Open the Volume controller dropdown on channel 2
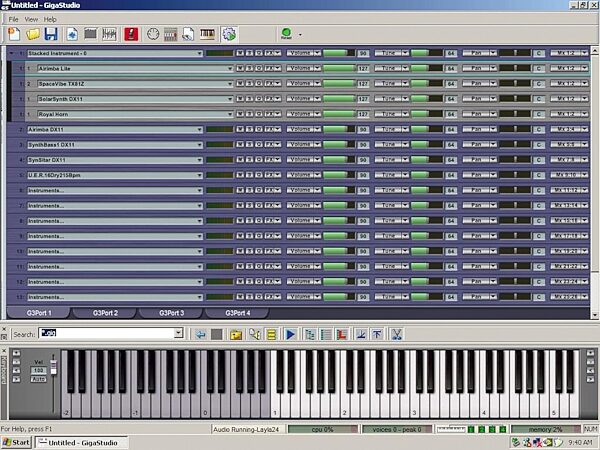Image resolution: width=600 pixels, height=450 pixels. (x=318, y=129)
